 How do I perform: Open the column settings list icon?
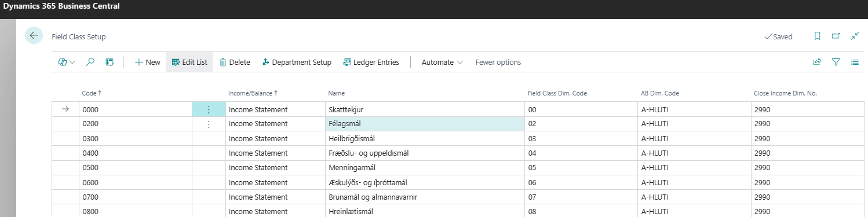pos(855,62)
